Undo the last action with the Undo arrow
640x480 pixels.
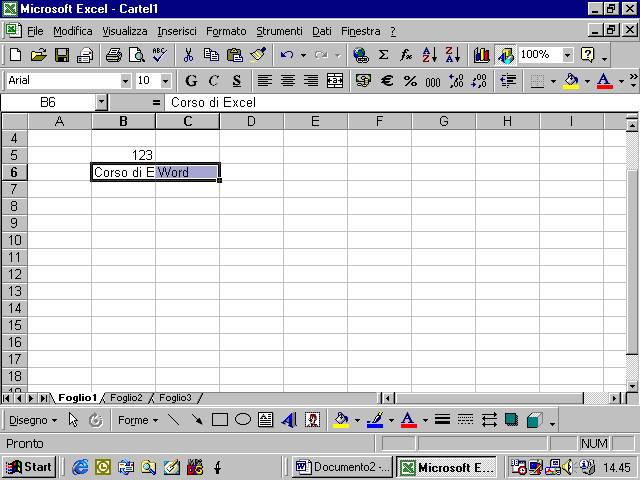(287, 55)
